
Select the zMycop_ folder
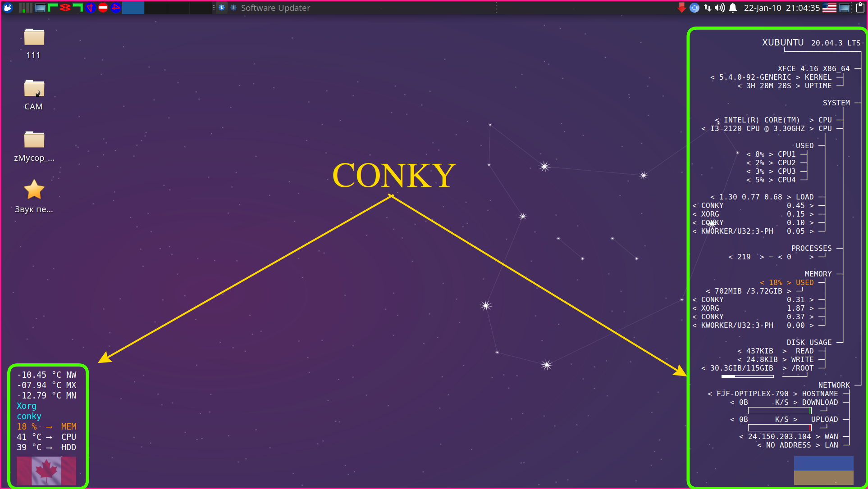coord(34,146)
